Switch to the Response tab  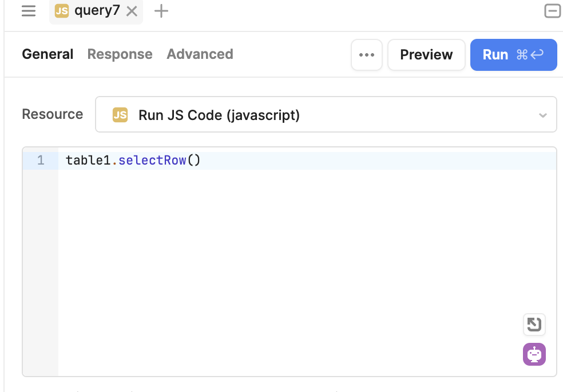click(120, 54)
